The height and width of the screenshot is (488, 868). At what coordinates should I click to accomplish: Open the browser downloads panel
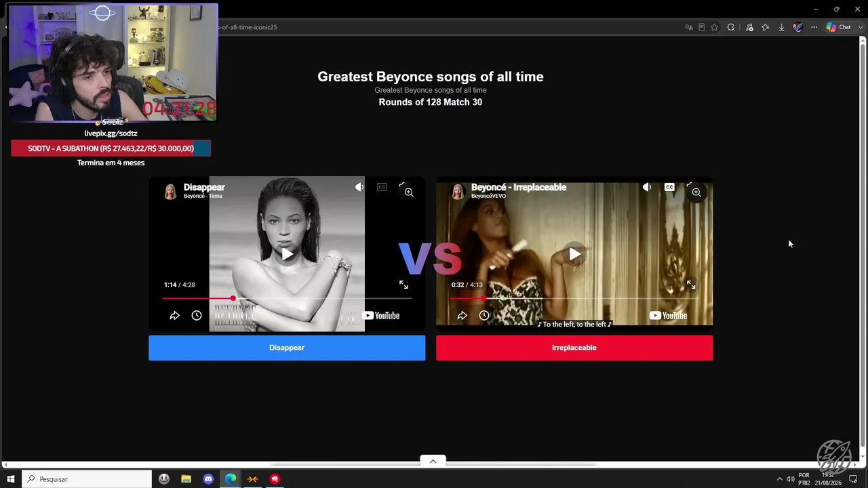781,27
